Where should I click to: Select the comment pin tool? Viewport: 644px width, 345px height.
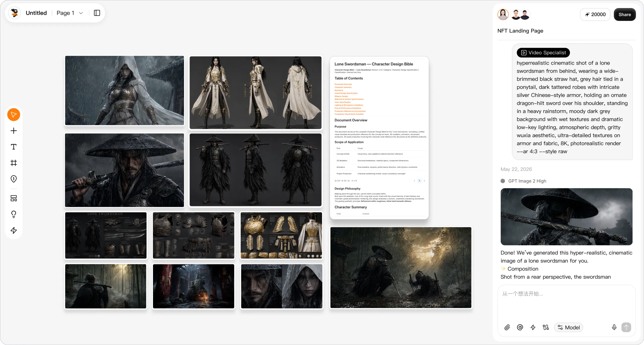14,179
